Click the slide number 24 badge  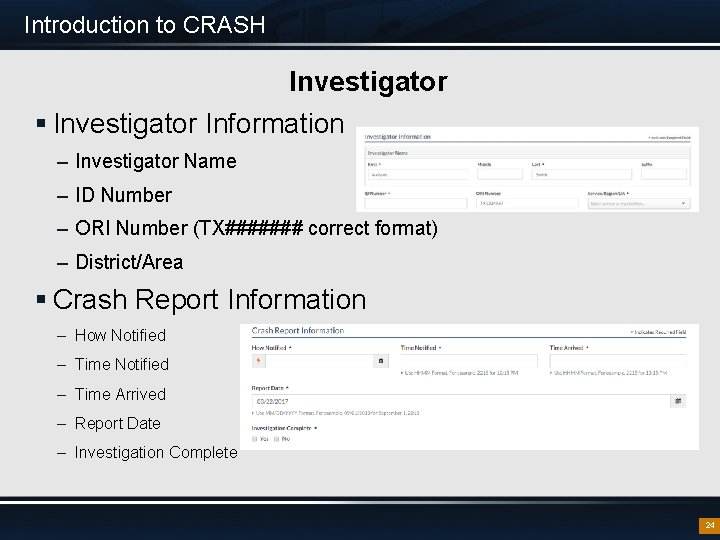(709, 525)
